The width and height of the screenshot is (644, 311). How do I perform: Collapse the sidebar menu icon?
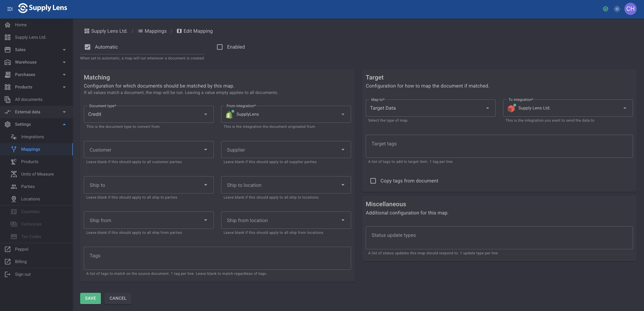pos(10,9)
